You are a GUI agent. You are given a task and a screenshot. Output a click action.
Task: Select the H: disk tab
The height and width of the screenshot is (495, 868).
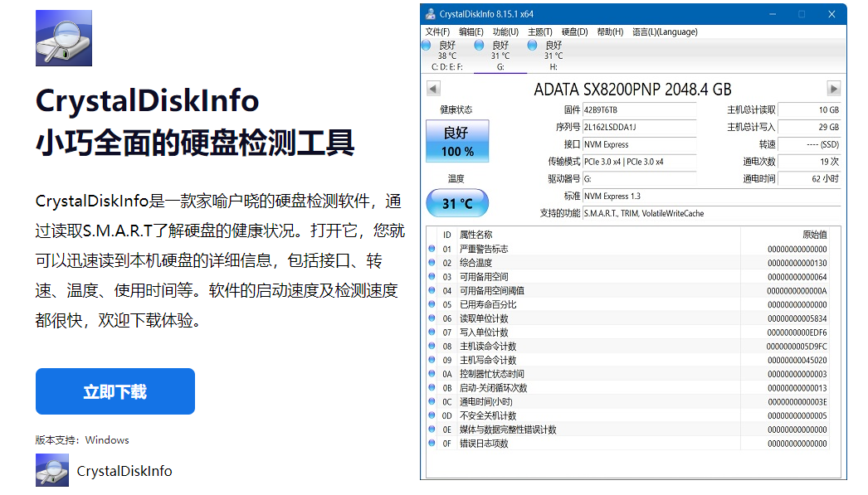point(553,56)
